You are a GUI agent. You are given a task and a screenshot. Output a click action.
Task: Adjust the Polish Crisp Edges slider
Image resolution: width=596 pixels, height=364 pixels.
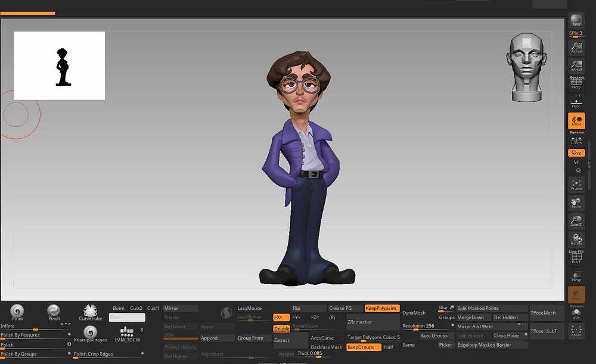click(x=108, y=355)
